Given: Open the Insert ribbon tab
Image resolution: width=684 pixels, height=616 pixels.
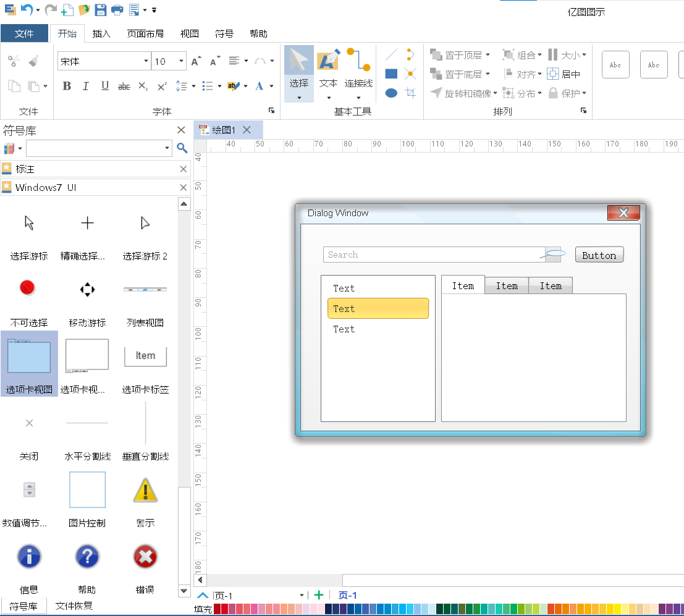Looking at the screenshot, I should coord(101,34).
